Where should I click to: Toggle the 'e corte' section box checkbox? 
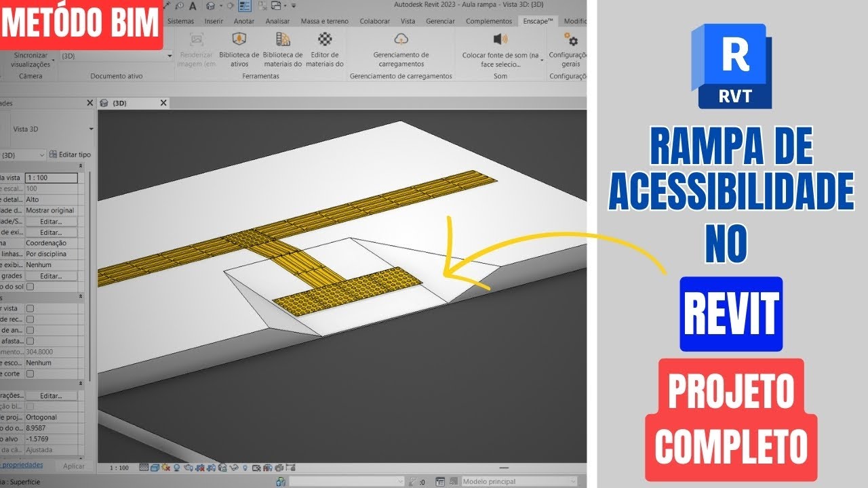[x=30, y=373]
